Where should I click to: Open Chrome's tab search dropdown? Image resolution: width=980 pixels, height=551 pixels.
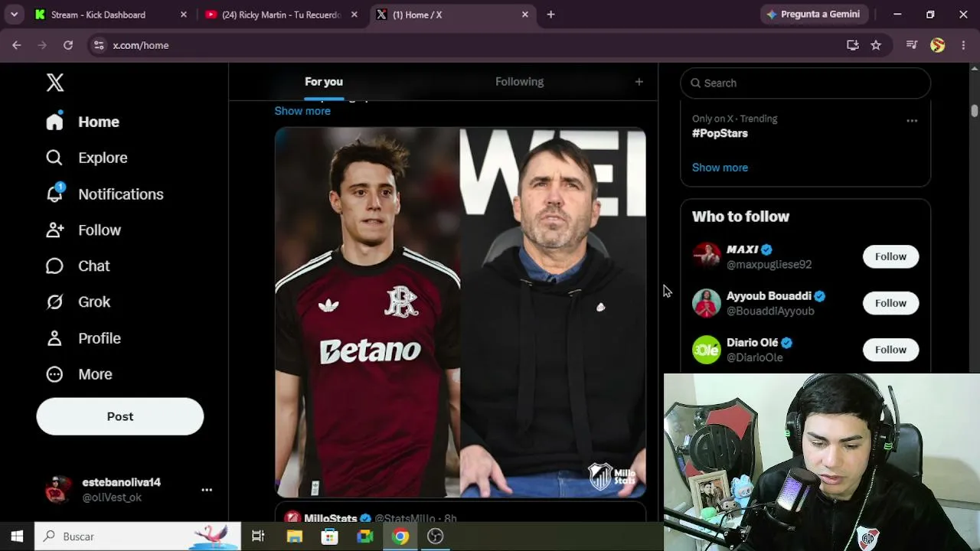(14, 15)
